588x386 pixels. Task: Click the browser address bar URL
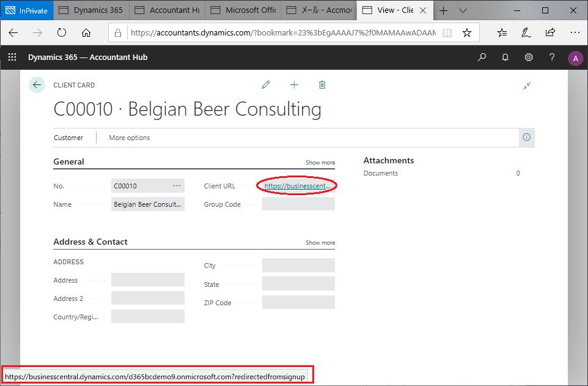click(283, 33)
